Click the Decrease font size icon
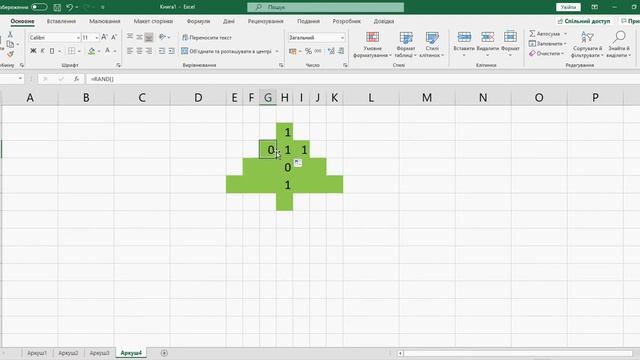Viewport: 640px width, 360px height. tap(114, 37)
